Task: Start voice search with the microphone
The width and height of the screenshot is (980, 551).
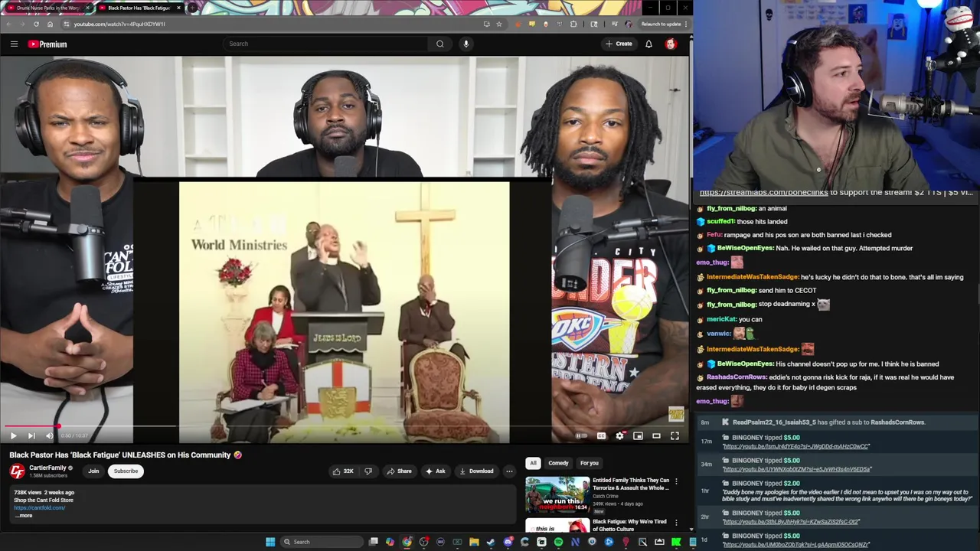Action: [465, 44]
